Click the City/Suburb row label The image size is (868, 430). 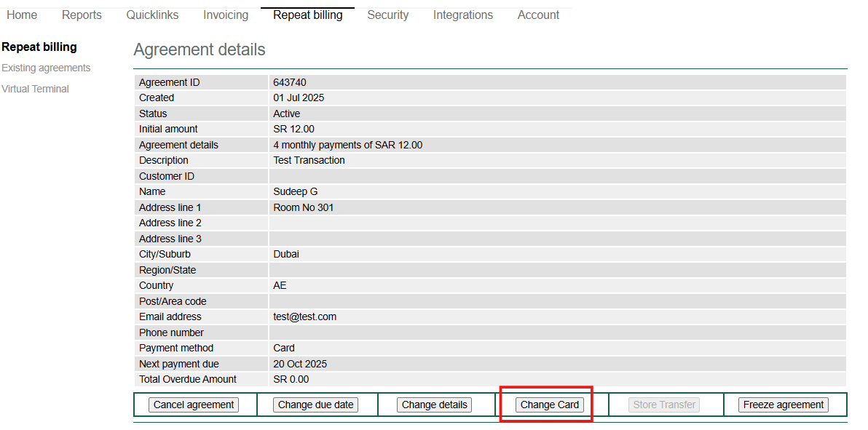(x=165, y=255)
